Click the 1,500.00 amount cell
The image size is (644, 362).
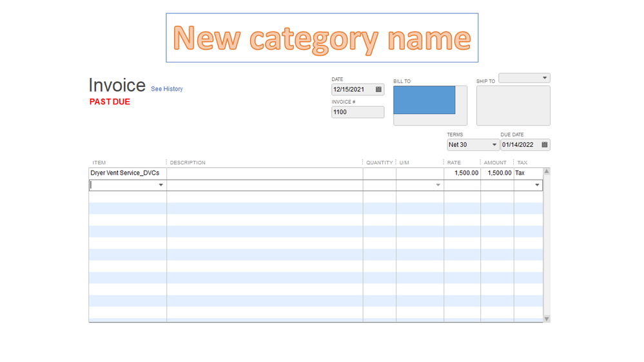(497, 173)
